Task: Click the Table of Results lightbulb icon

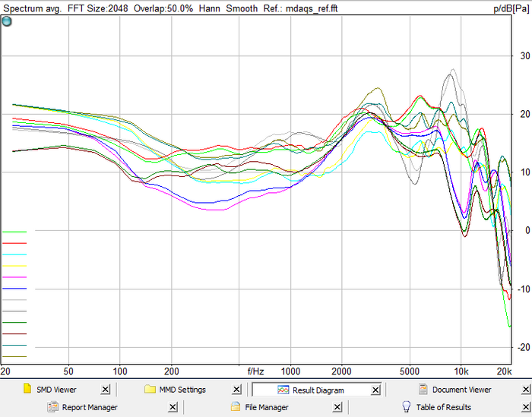Action: (406, 407)
